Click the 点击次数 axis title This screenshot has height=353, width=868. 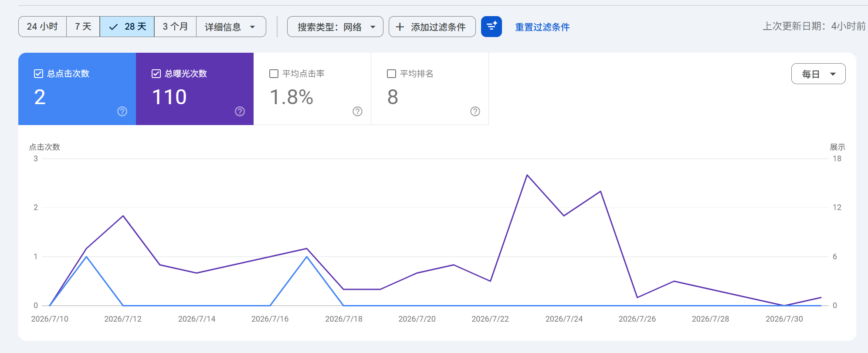(44, 147)
